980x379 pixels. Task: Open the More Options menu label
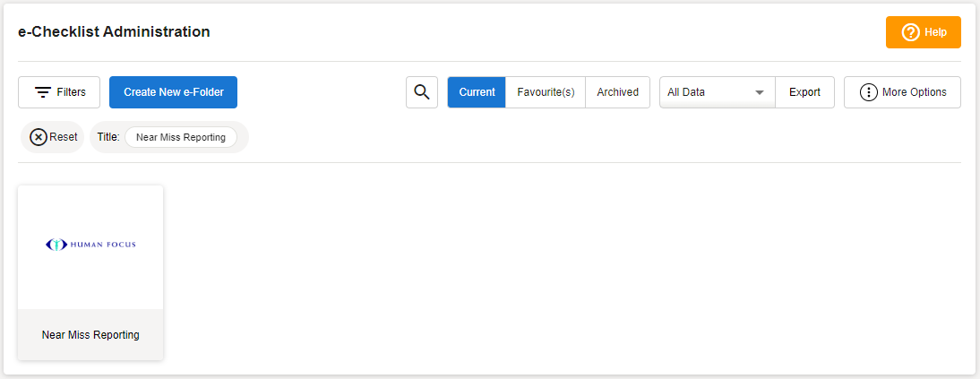pyautogui.click(x=914, y=92)
